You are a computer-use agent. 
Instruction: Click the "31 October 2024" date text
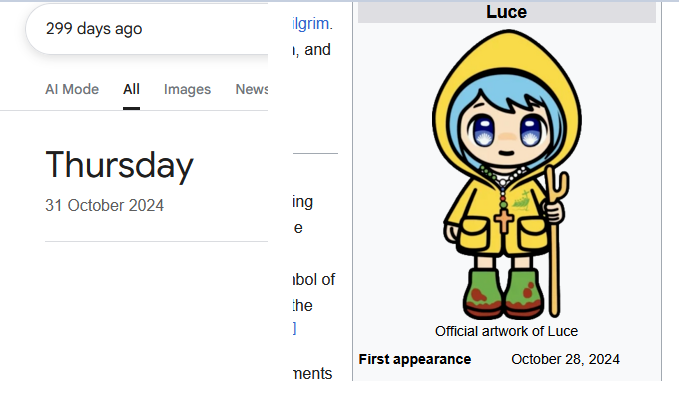104,205
